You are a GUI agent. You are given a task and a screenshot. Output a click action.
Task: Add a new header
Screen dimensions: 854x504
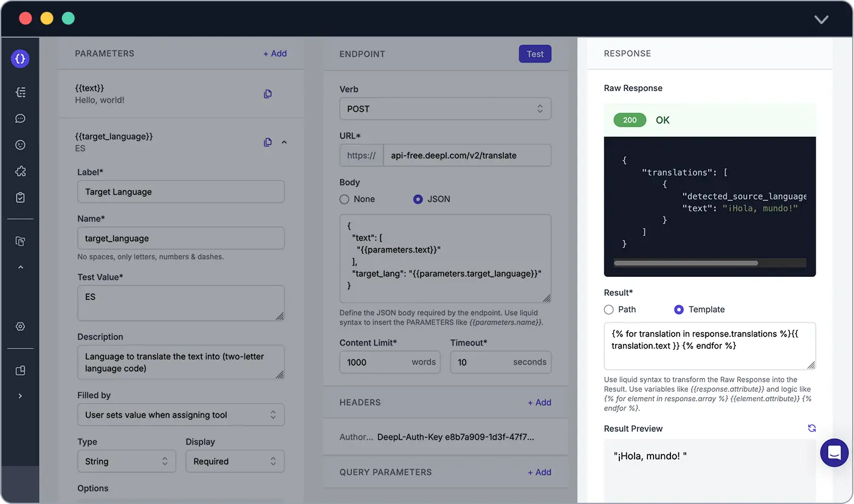click(539, 403)
